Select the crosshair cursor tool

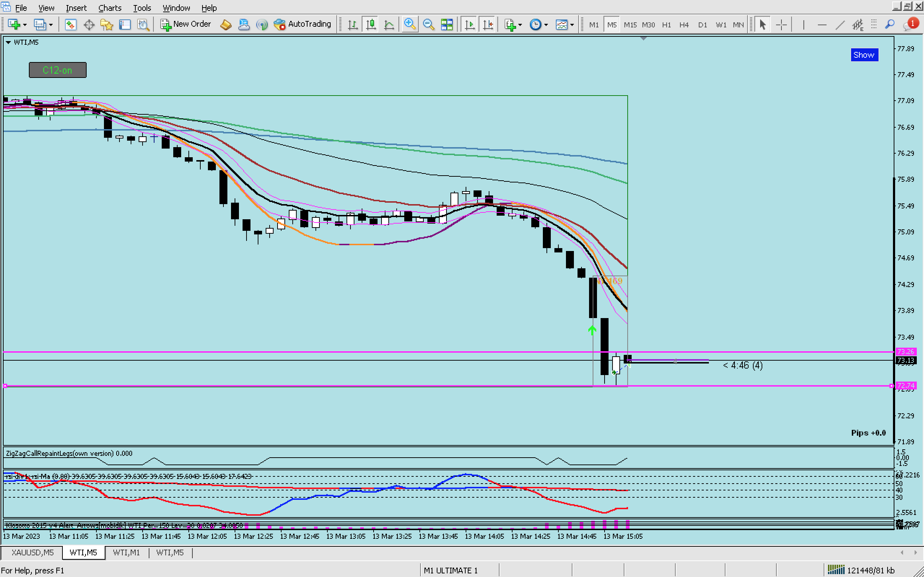781,25
